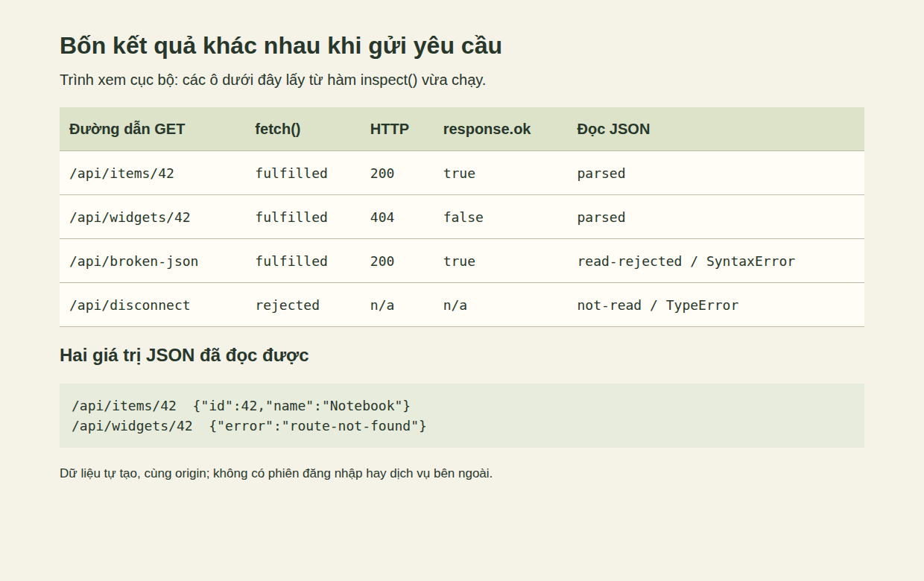Click the code line with {"id":42,"name":"Notebook"}
The height and width of the screenshot is (581, 924).
point(241,406)
